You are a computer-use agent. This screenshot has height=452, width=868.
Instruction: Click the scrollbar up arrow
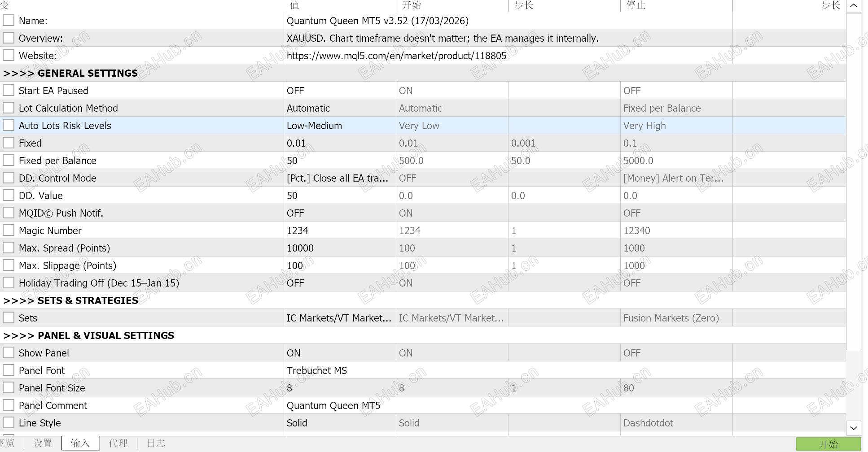pyautogui.click(x=854, y=6)
